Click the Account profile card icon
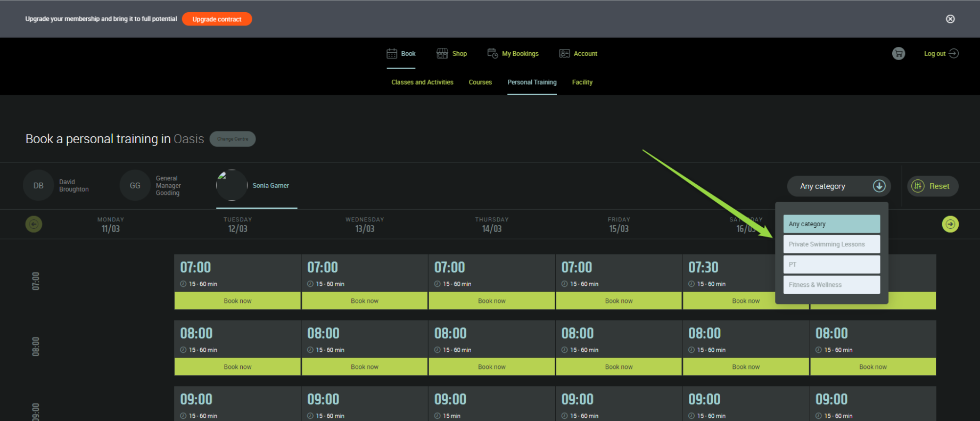The height and width of the screenshot is (421, 980). (564, 54)
